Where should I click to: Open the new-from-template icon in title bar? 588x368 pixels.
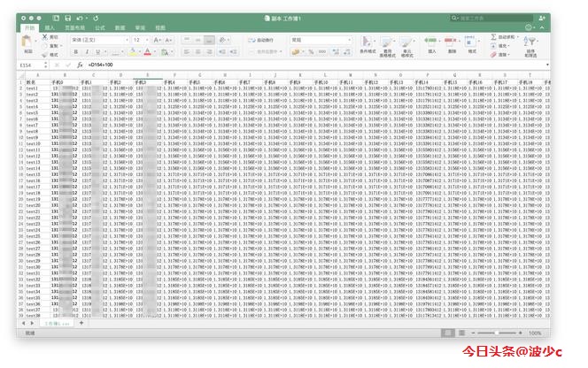[x=56, y=19]
